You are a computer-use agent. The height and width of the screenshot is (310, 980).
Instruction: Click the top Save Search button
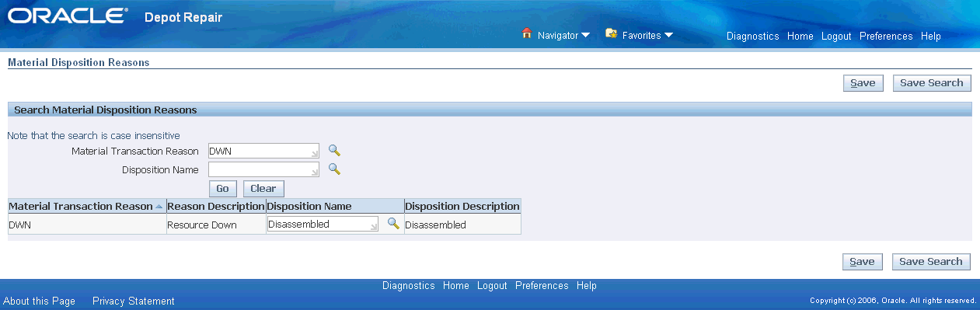tap(932, 83)
